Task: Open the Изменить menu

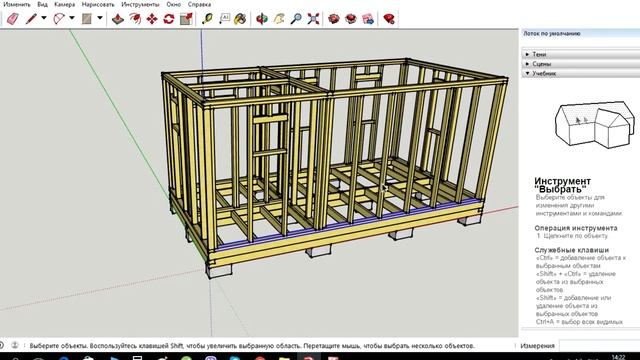Action: coord(17,4)
